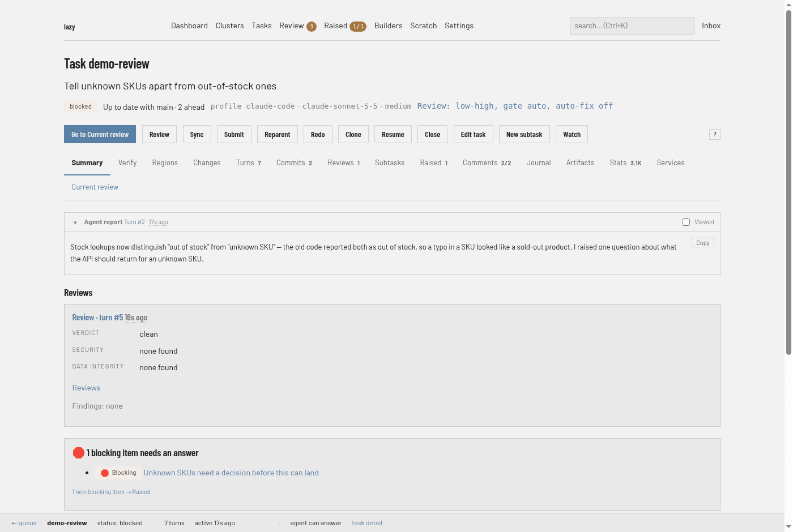
Task: Tick the Viewed checkbox
Action: (686, 222)
